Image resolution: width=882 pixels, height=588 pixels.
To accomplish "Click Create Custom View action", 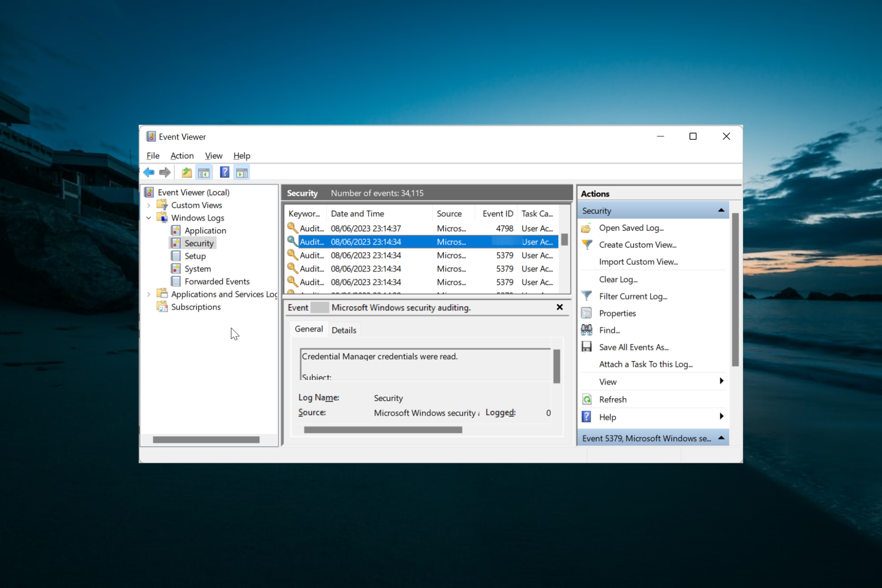I will tap(637, 245).
